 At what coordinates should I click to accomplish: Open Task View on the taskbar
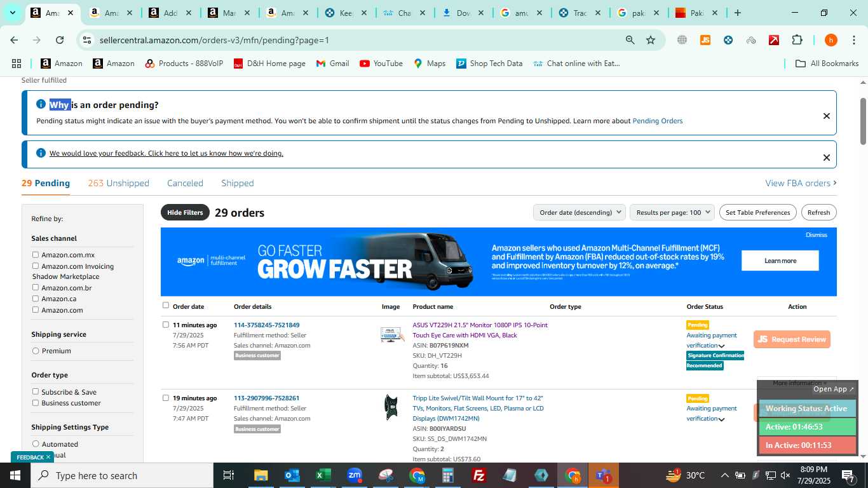pos(229,475)
